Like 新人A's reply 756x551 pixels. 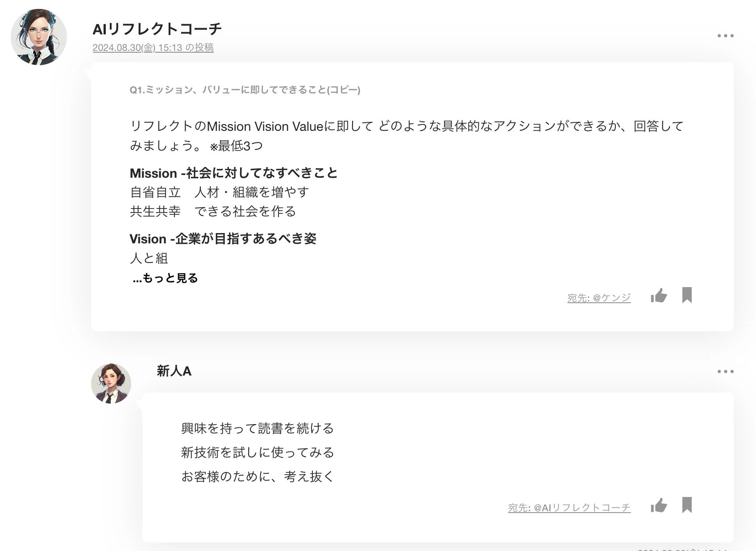[x=659, y=505]
